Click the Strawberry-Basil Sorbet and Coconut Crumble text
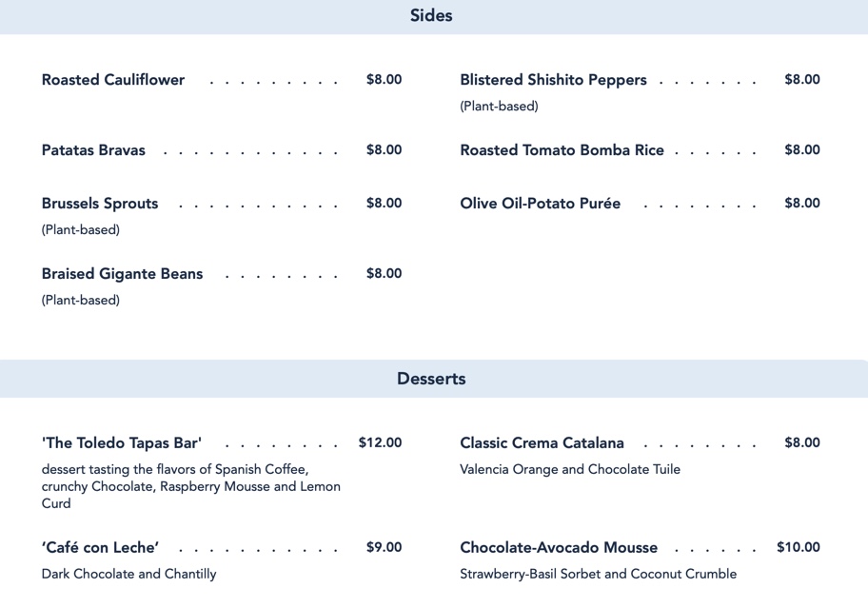 tap(598, 575)
